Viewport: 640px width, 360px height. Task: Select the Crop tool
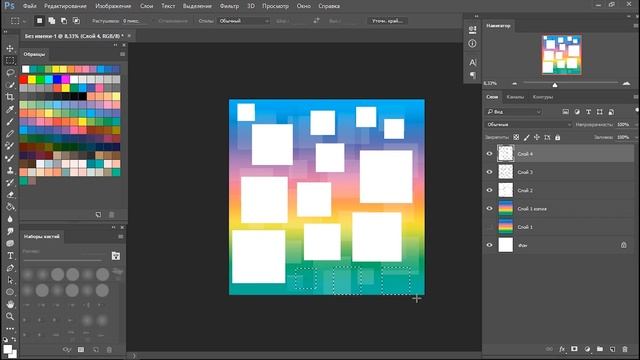tap(10, 97)
